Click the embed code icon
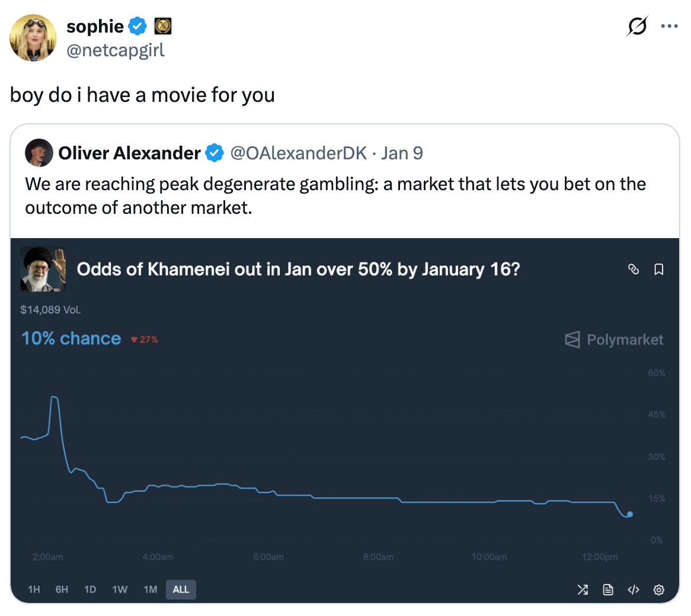 pyautogui.click(x=634, y=589)
